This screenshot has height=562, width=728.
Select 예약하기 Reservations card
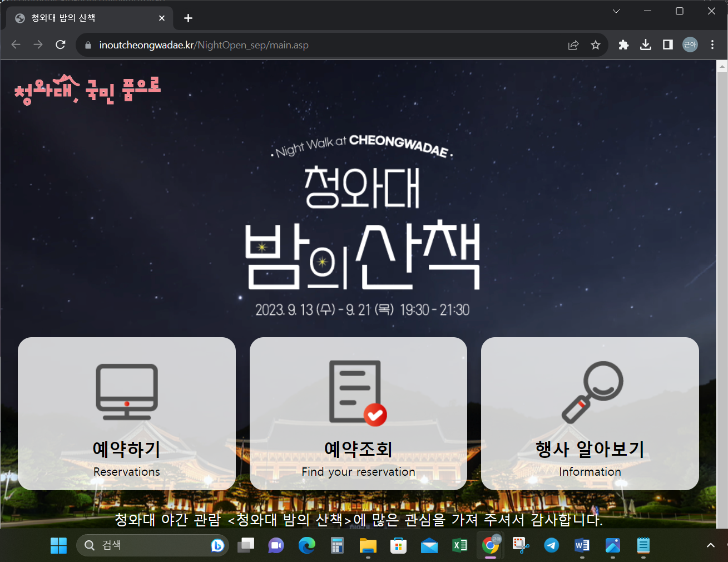(126, 413)
